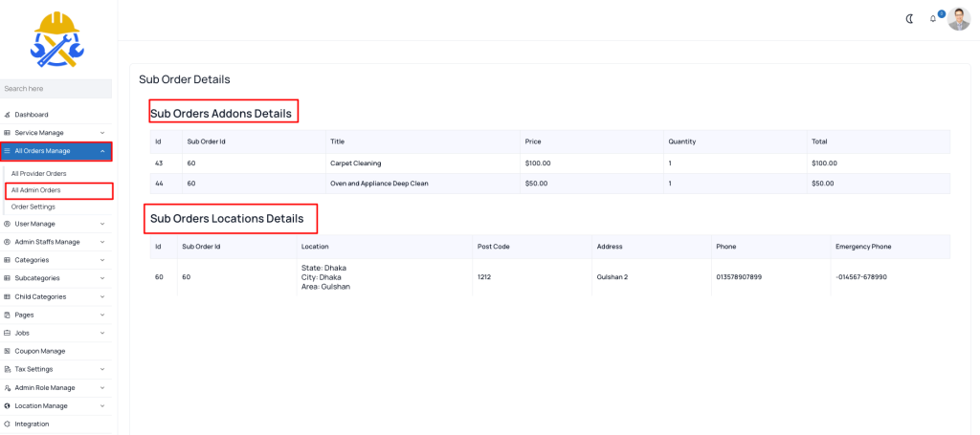This screenshot has height=435, width=980.
Task: Click the Emergency Phone column header
Action: coord(863,247)
